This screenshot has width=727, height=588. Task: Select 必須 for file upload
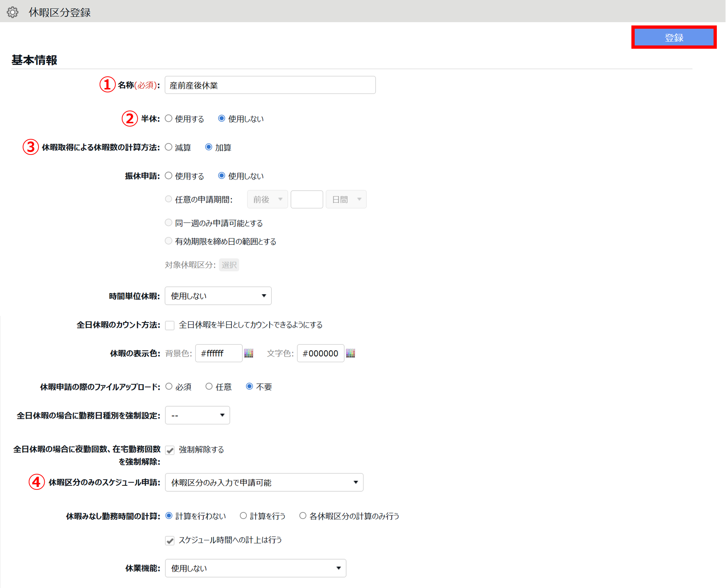point(169,387)
